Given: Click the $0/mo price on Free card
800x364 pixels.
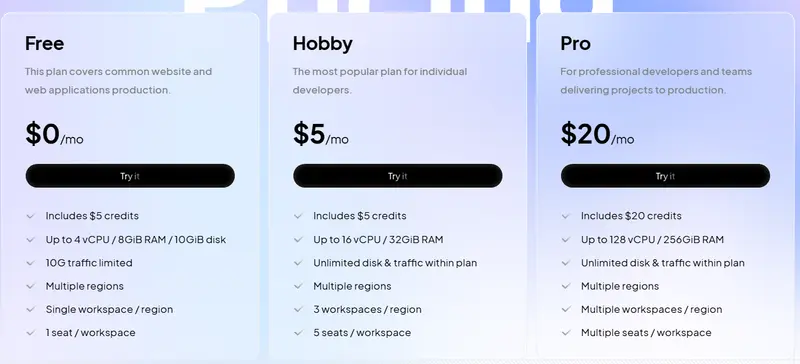Looking at the screenshot, I should point(54,134).
